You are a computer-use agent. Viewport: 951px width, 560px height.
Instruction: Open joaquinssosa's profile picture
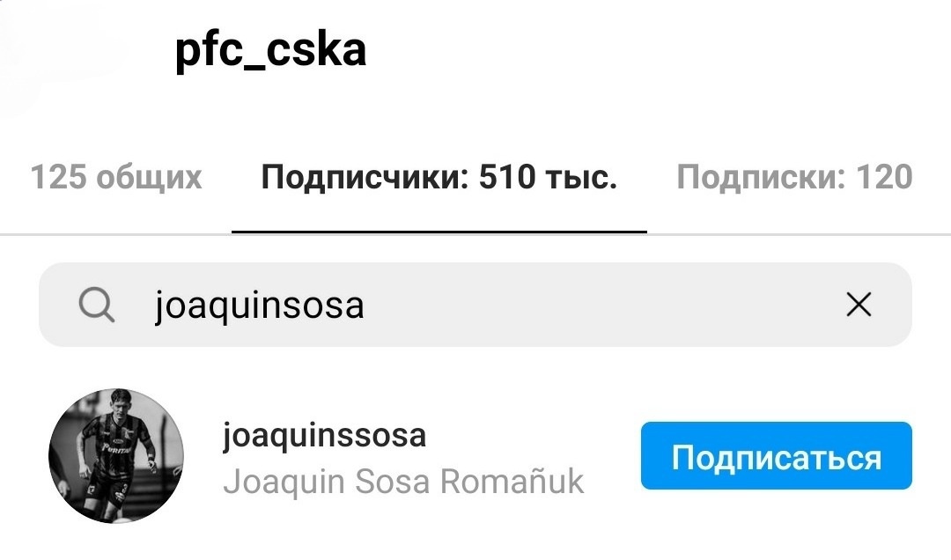click(116, 456)
